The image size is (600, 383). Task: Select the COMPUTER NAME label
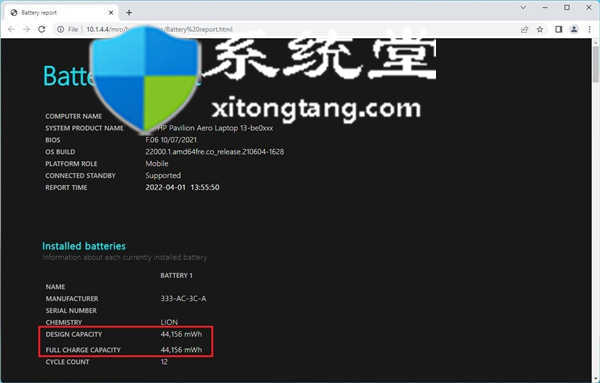pyautogui.click(x=73, y=116)
